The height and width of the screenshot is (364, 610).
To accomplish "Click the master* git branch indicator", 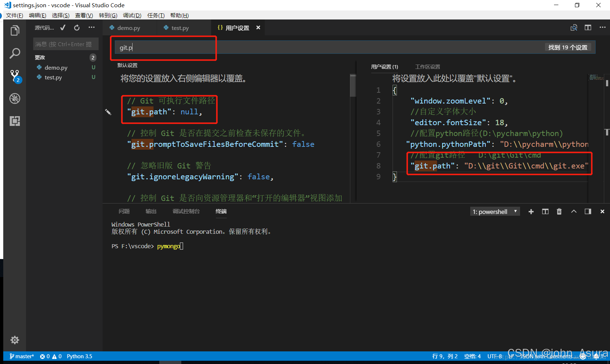I will click(22, 356).
